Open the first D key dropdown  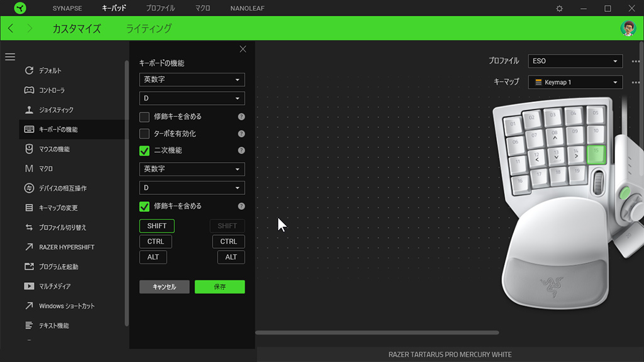click(x=192, y=98)
